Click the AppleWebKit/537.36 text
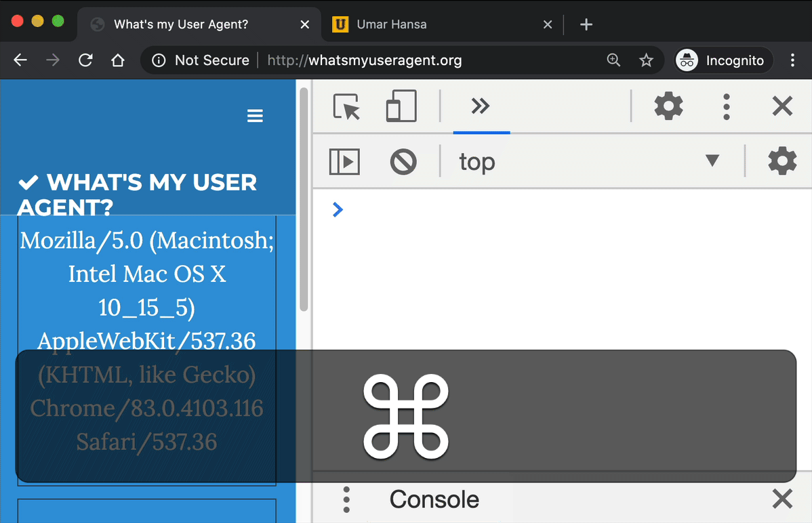Viewport: 812px width, 523px height. pyautogui.click(x=146, y=341)
